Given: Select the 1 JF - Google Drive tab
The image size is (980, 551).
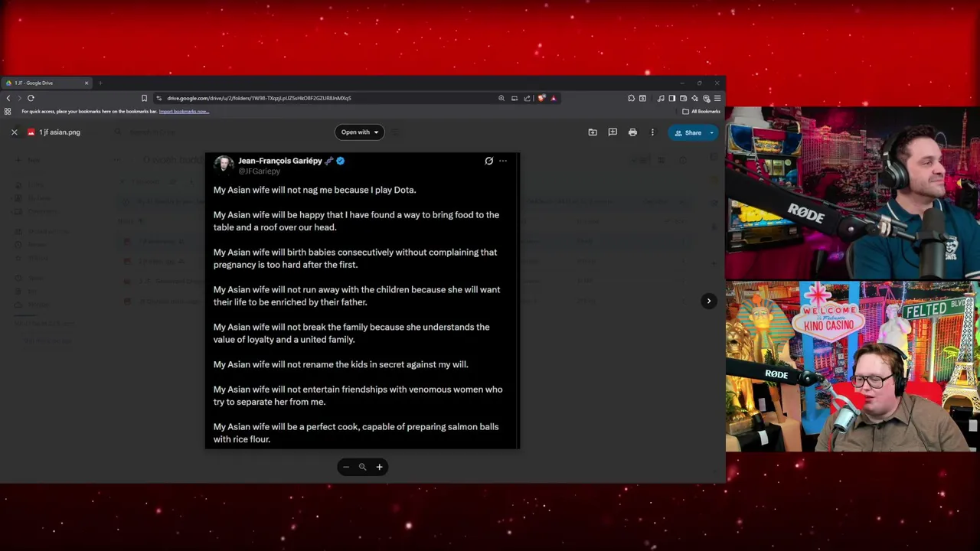Looking at the screenshot, I should 46,83.
